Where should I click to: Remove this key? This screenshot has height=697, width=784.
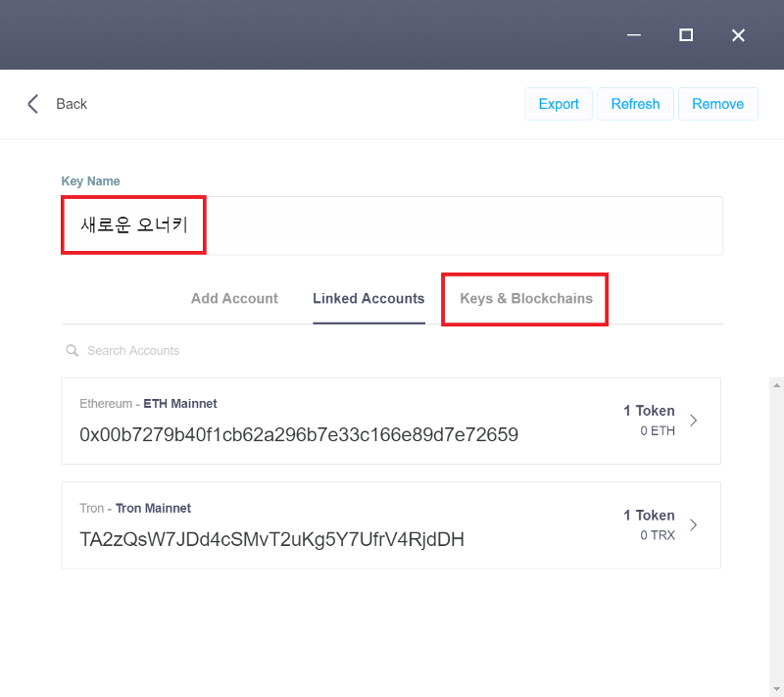pos(718,104)
